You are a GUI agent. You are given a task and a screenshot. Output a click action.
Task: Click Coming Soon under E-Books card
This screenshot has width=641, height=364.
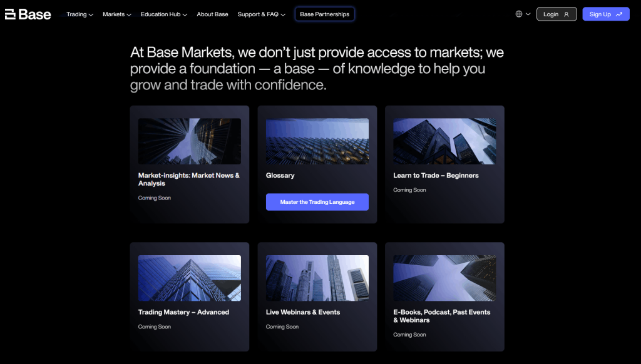pos(409,335)
